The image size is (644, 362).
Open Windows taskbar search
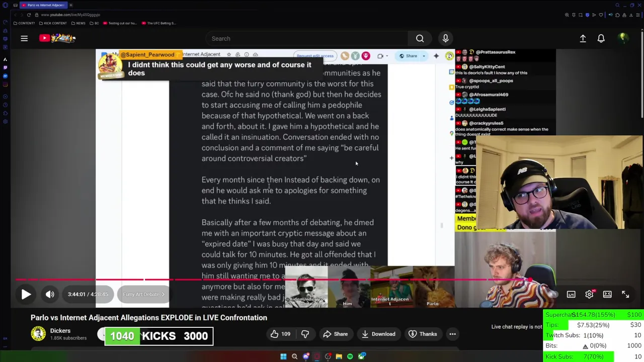pos(294,356)
